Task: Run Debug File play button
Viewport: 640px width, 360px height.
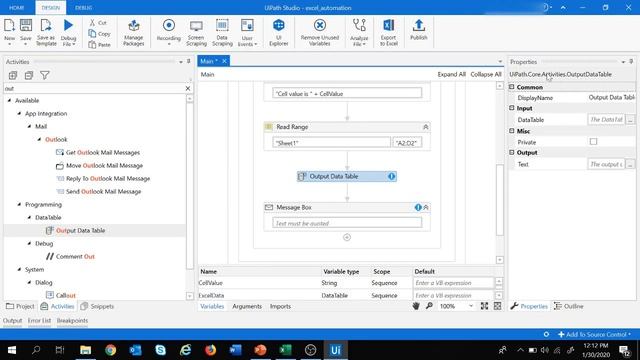Action: pyautogui.click(x=68, y=26)
